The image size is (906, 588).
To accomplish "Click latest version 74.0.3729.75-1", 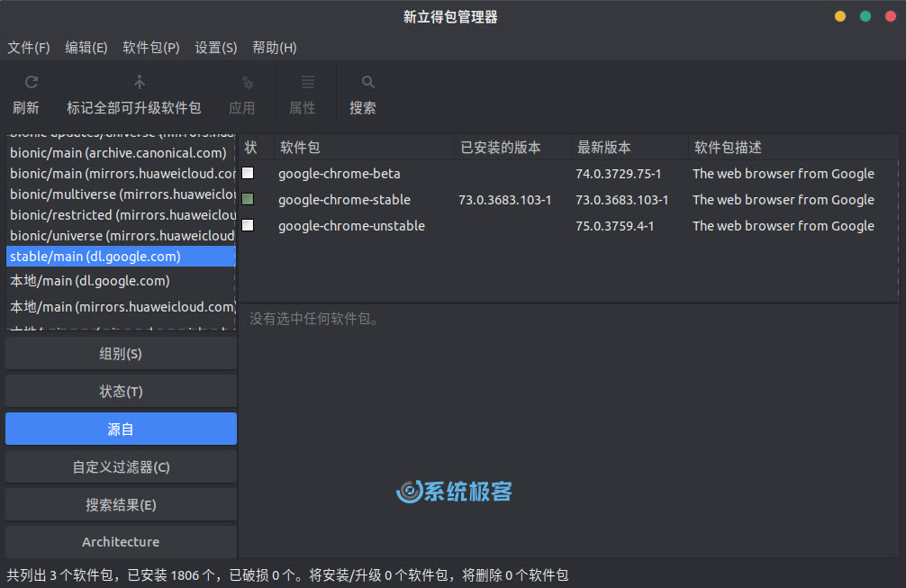I will (618, 173).
